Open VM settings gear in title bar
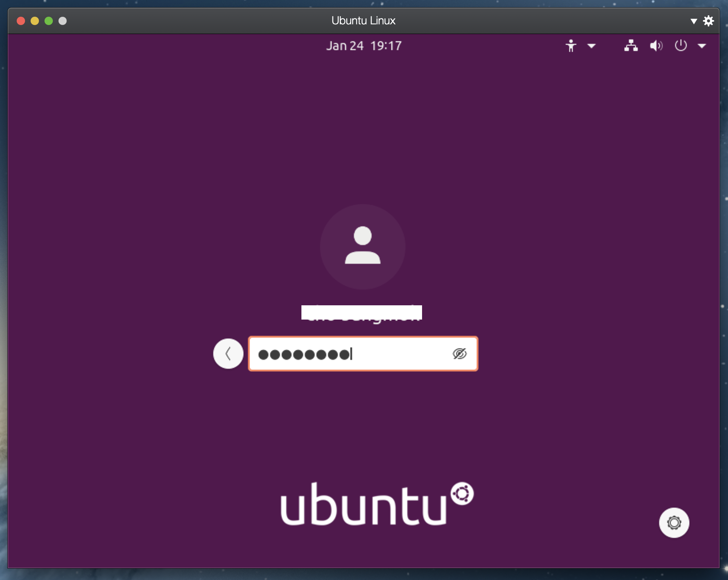This screenshot has height=580, width=728. coord(709,21)
